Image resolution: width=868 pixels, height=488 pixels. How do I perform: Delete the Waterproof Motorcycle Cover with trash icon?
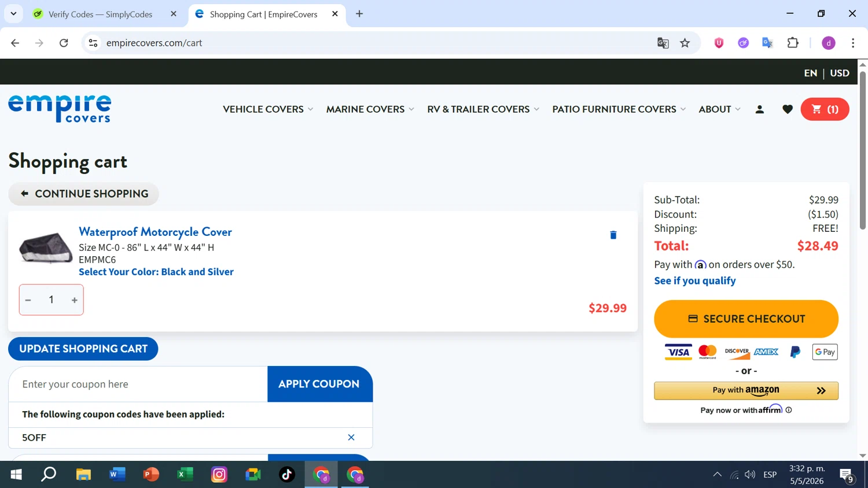coord(613,235)
